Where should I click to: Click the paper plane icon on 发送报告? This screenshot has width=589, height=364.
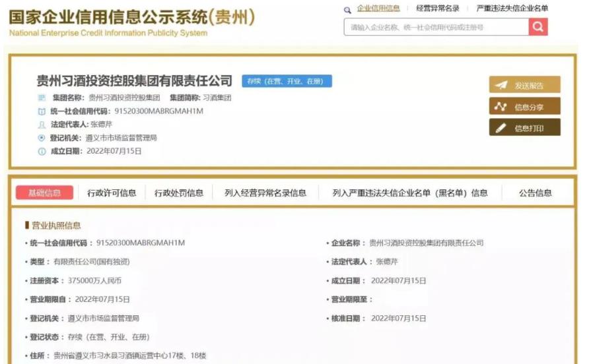click(501, 85)
